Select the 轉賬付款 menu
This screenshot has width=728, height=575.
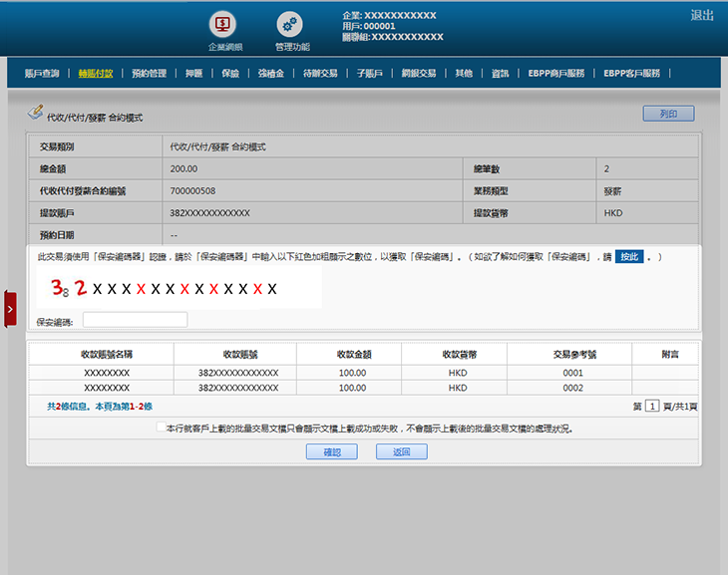pos(96,73)
